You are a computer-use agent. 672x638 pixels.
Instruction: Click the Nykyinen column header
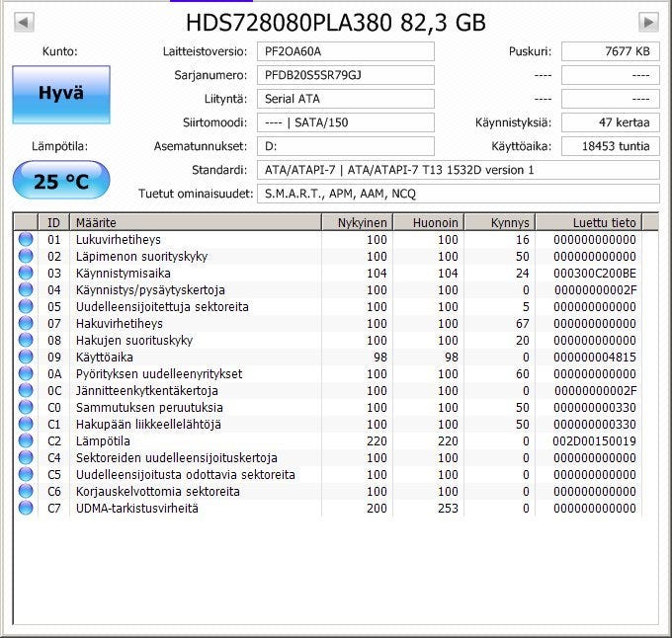(357, 222)
